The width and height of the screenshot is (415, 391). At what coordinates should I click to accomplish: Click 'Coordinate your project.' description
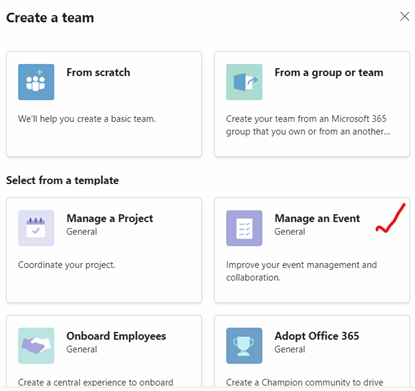point(67,265)
